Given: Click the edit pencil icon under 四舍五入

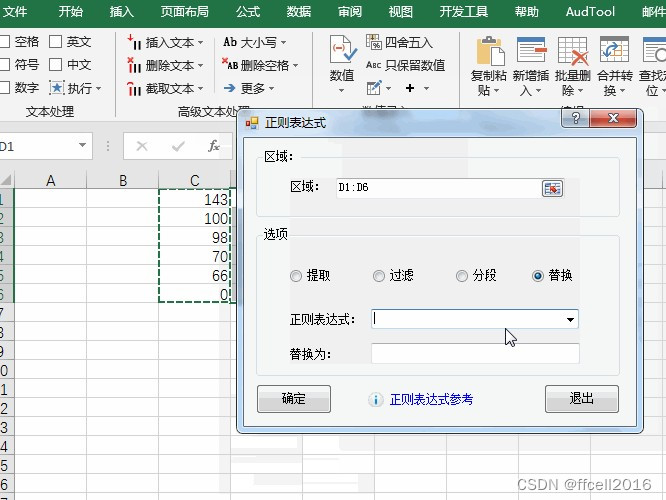Looking at the screenshot, I should click(374, 88).
